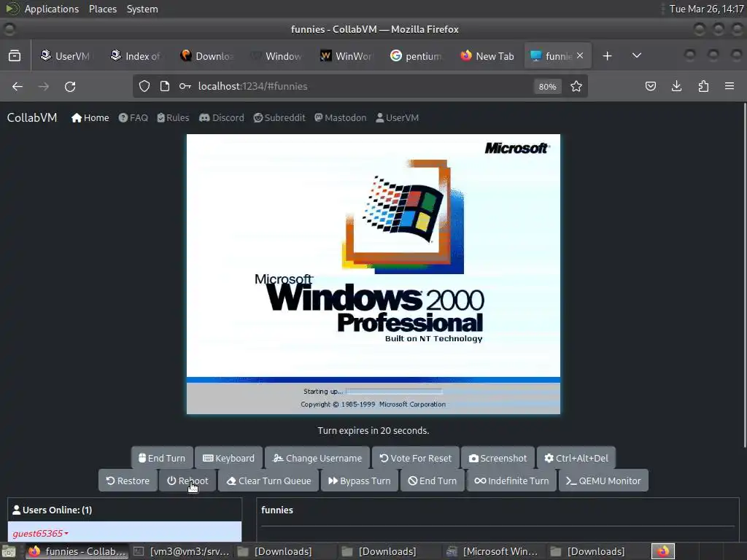Viewport: 747px width, 560px height.
Task: Open guest65365 user dropdown
Action: [x=41, y=533]
